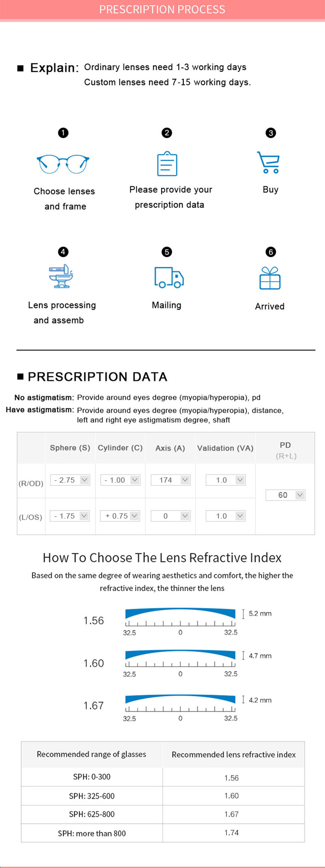Screen dimensions: 325x868
Task: Open the right eye Cylinder dropdown showing -1.00
Action: (120, 480)
